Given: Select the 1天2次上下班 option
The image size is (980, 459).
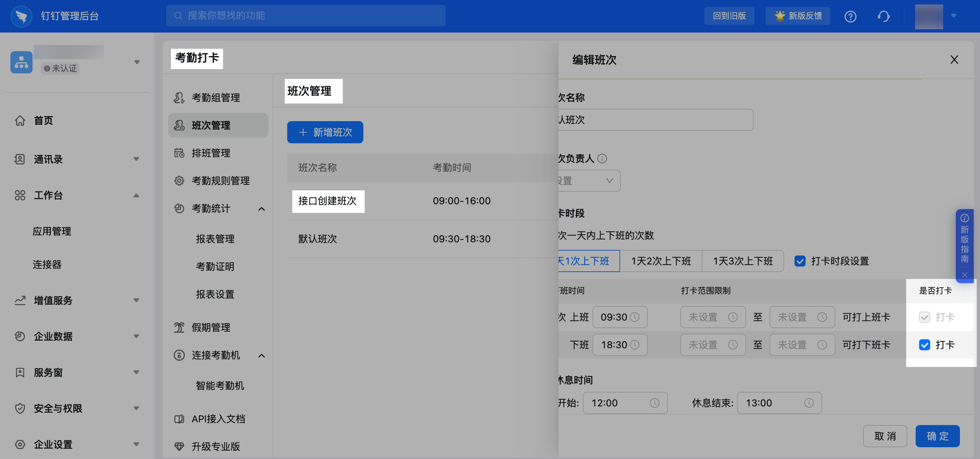Looking at the screenshot, I should [661, 261].
